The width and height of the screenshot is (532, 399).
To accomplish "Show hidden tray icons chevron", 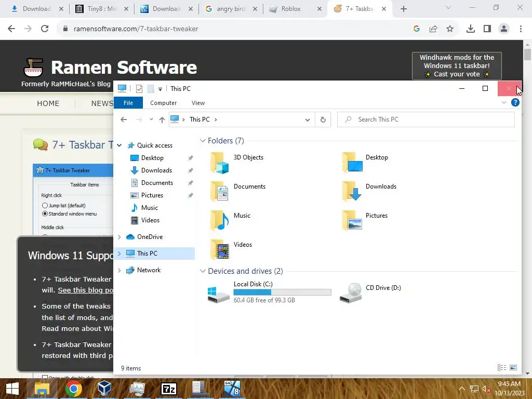I will coord(462,389).
